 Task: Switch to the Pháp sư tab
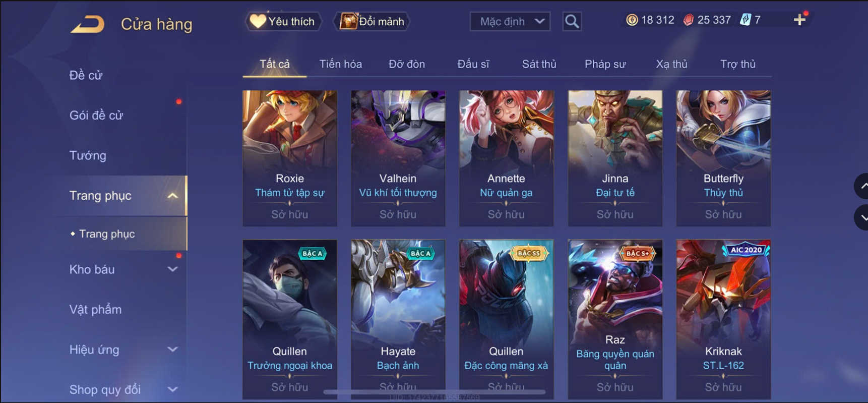[605, 64]
